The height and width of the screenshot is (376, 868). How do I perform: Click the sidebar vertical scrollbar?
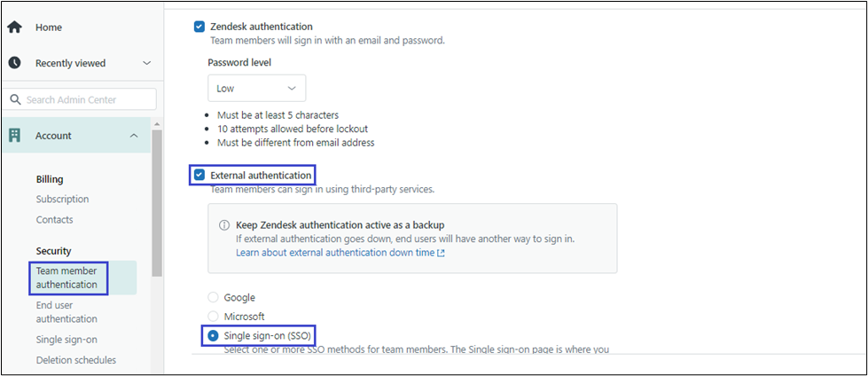[157, 204]
